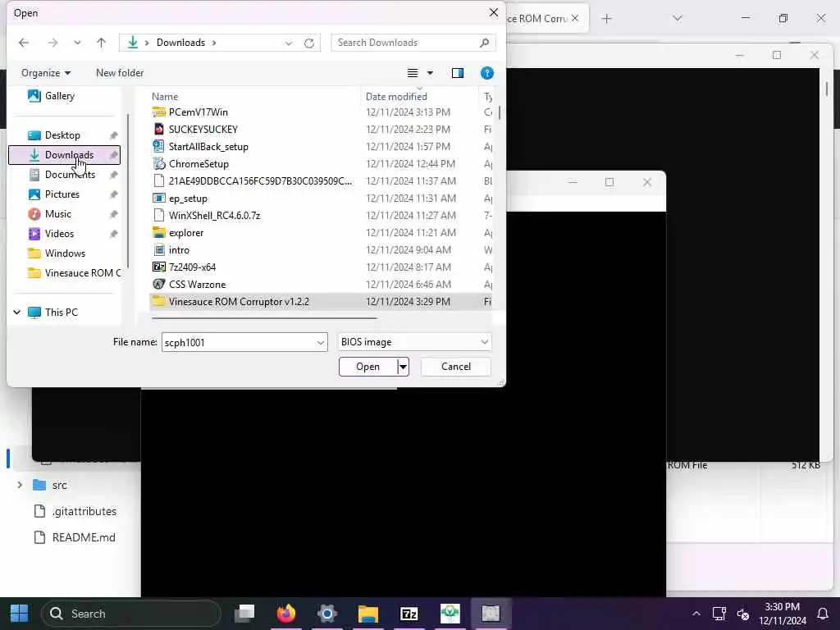Open the notifications bell
The height and width of the screenshot is (630, 840).
click(x=822, y=614)
